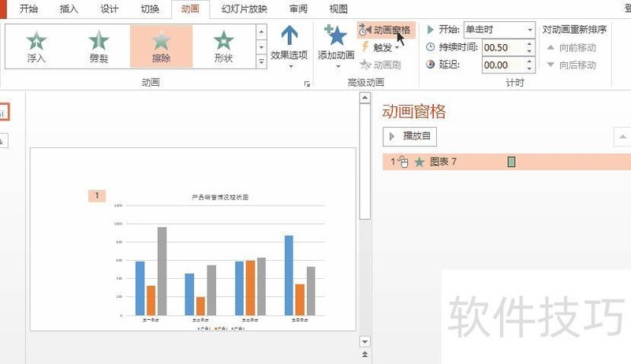
Task: Open the 幻灯片放映 (Slide Show) tab
Action: pos(245,9)
